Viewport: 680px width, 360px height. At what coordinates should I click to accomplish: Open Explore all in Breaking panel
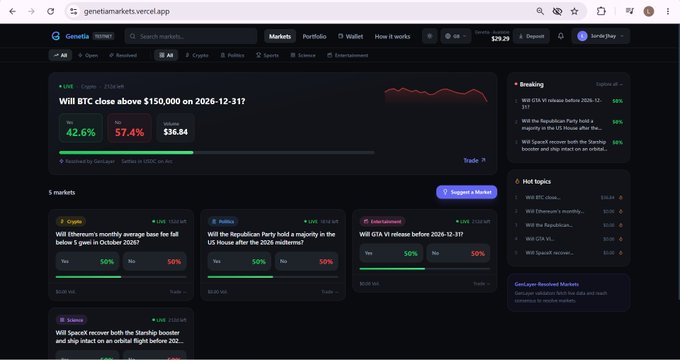pyautogui.click(x=609, y=84)
